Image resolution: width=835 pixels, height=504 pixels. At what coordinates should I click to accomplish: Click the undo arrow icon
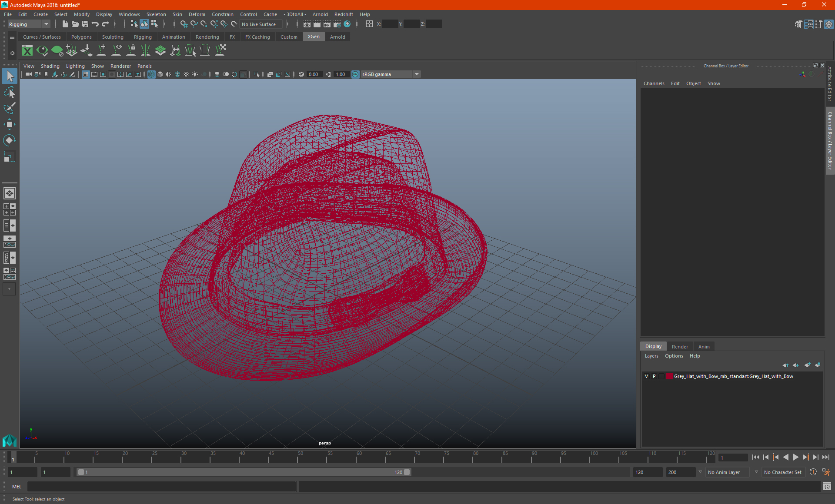[95, 24]
